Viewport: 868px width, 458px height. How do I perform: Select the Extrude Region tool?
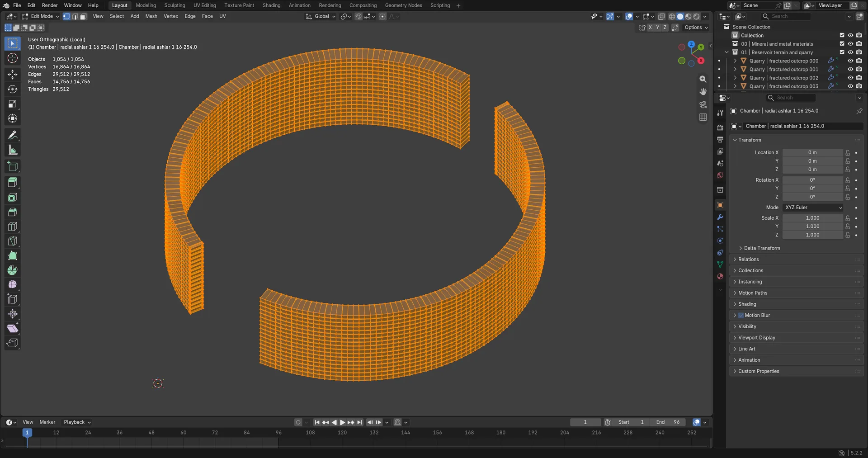[13, 183]
